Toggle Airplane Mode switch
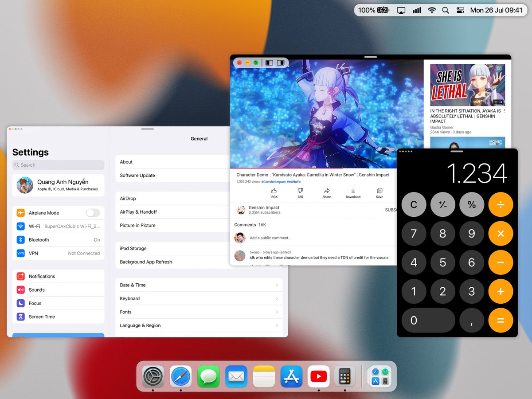 point(93,213)
